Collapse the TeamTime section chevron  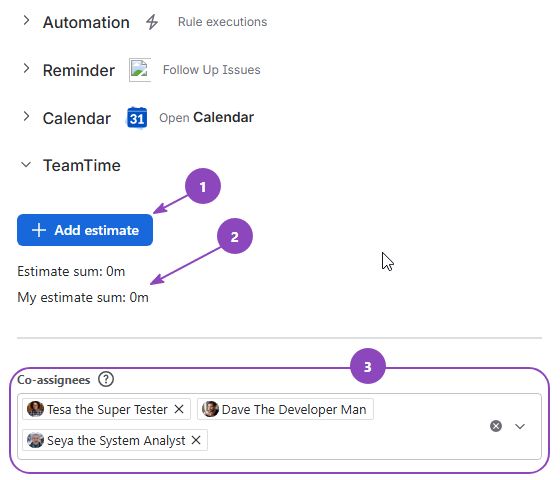(26, 165)
